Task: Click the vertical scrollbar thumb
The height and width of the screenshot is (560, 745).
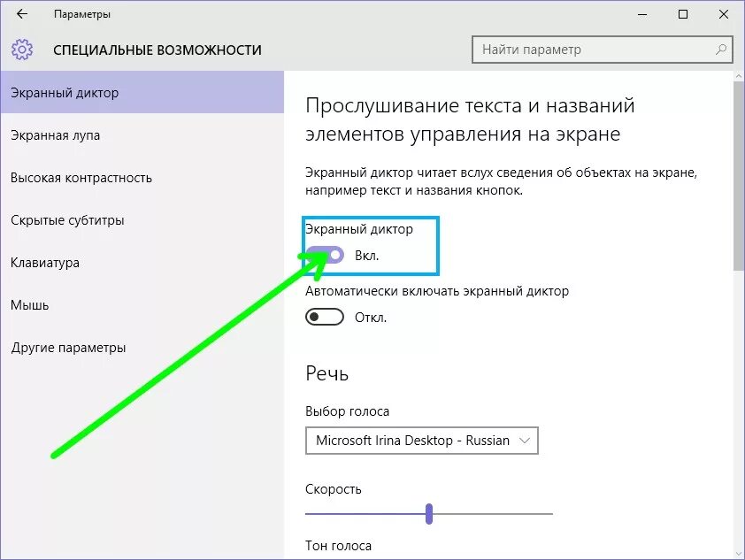Action: (739, 175)
